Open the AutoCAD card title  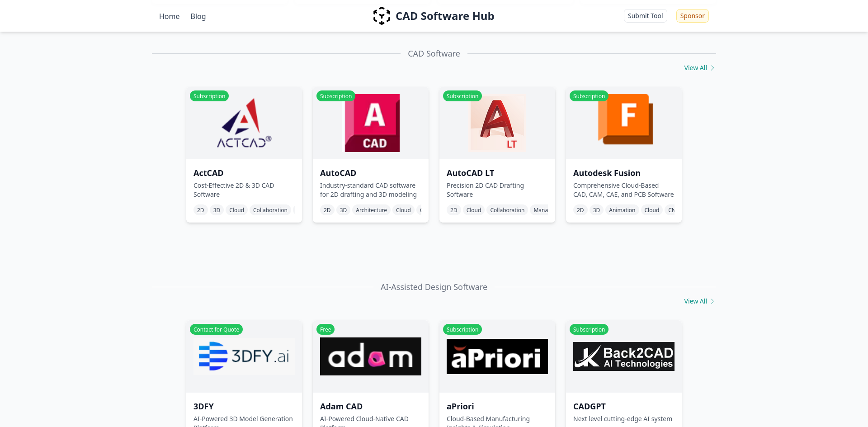coord(338,173)
